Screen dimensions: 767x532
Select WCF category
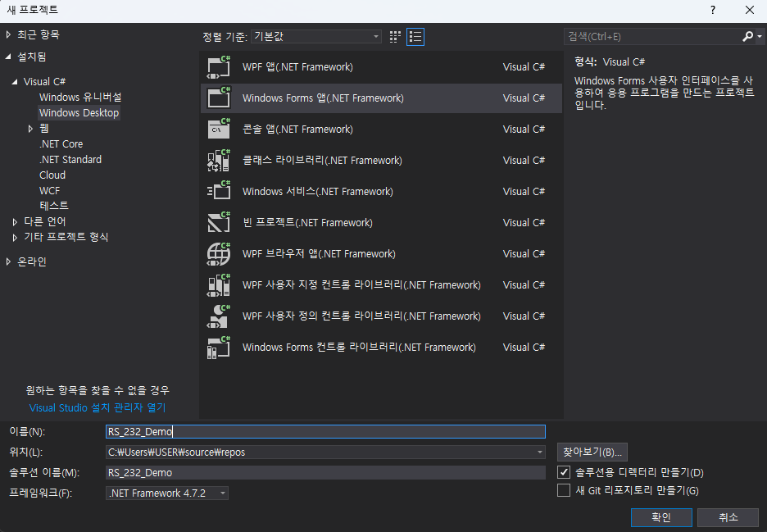(x=49, y=190)
